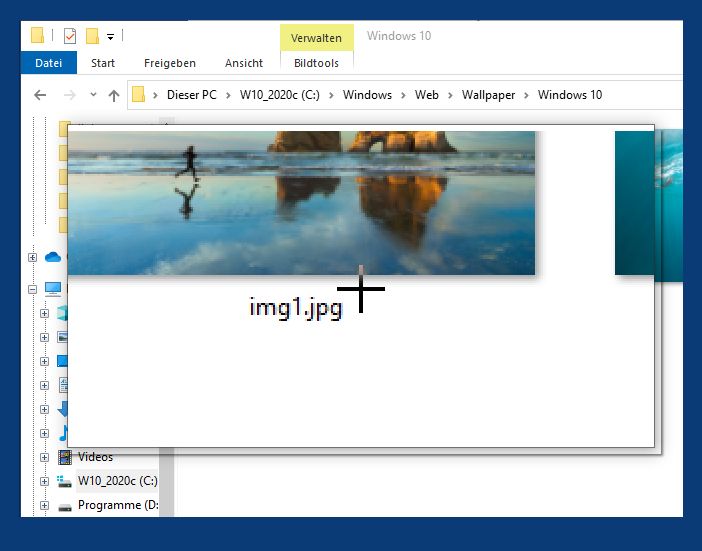Click the Properties checkmark icon in quick access toolbar
The image size is (702, 551).
(70, 36)
